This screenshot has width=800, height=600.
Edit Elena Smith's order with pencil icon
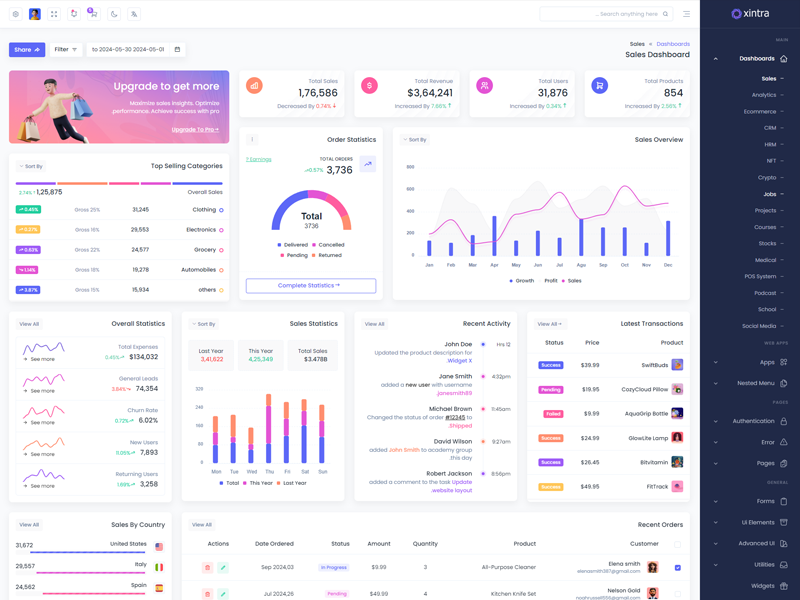pos(223,567)
